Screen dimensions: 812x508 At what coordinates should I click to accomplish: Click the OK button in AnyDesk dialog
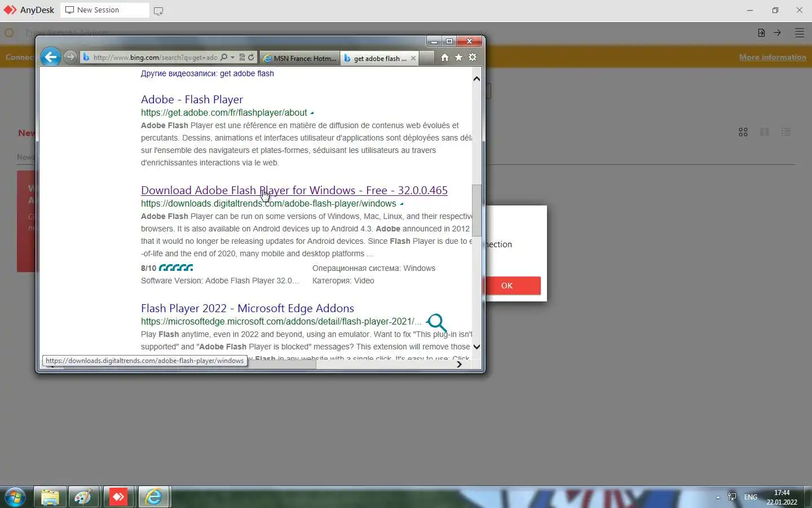507,286
